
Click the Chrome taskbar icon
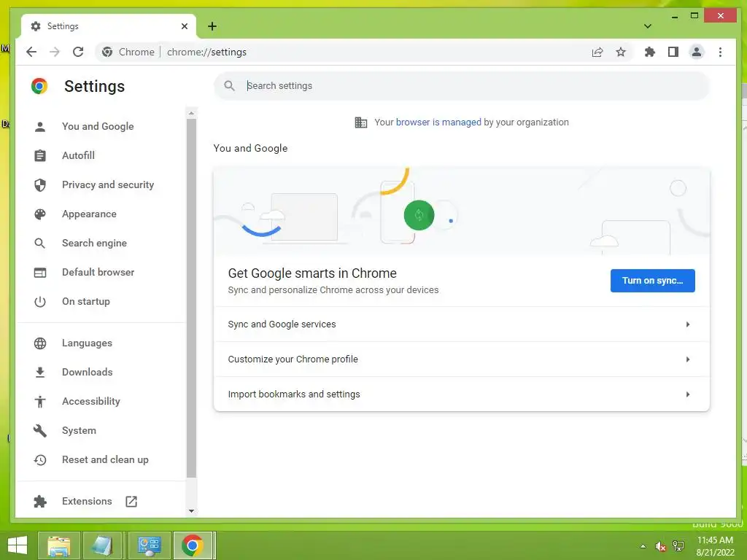193,545
